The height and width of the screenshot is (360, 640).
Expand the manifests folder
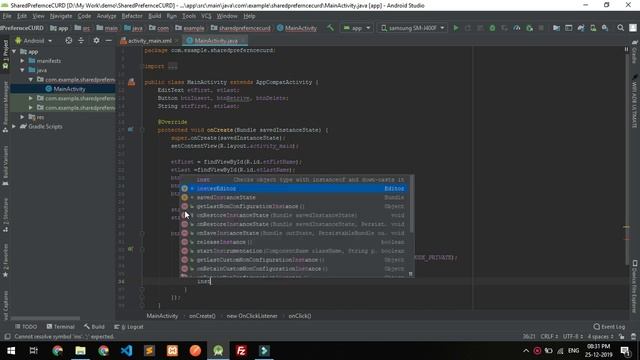[x=22, y=61]
